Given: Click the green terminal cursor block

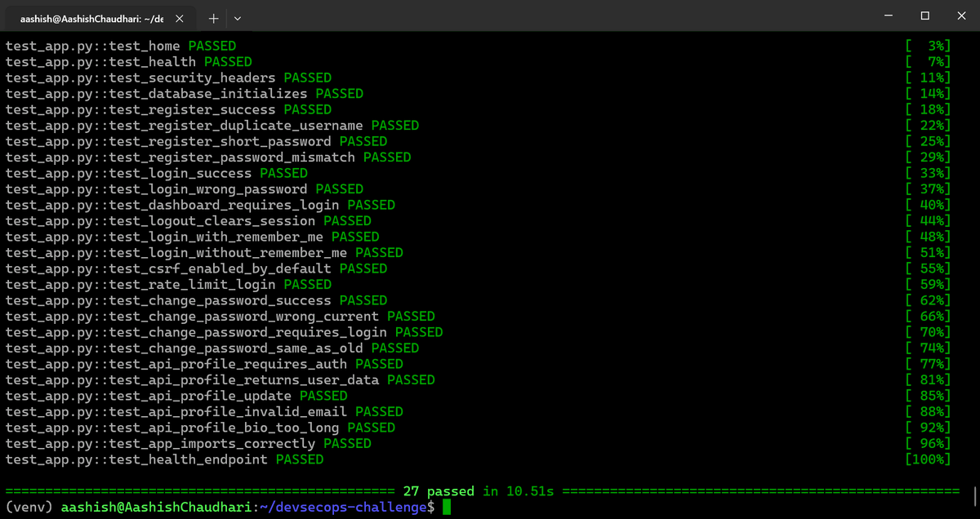Looking at the screenshot, I should 447,508.
